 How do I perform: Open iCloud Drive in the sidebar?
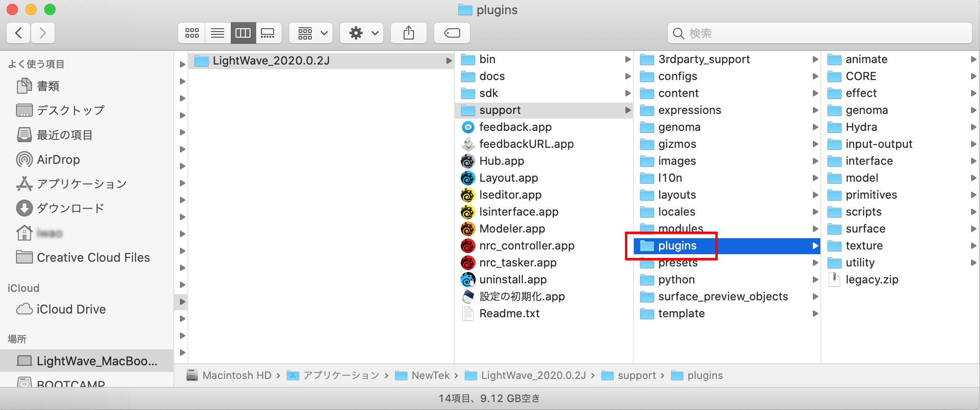87,309
